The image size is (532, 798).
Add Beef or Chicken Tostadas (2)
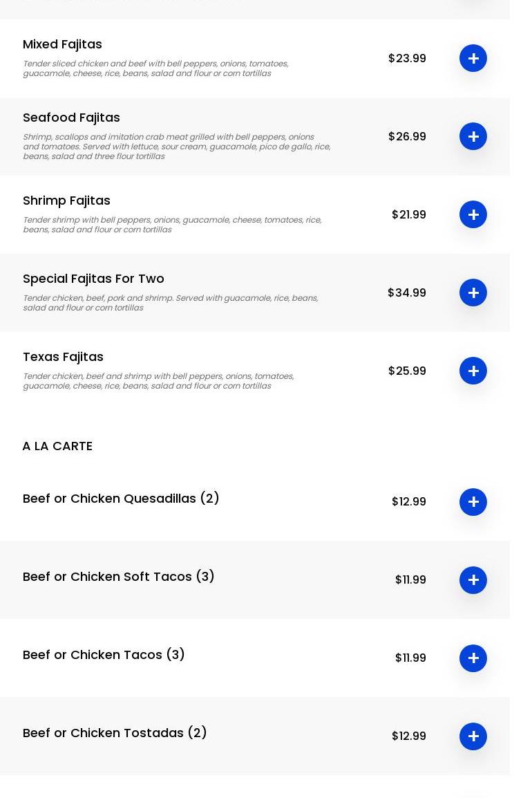[473, 736]
